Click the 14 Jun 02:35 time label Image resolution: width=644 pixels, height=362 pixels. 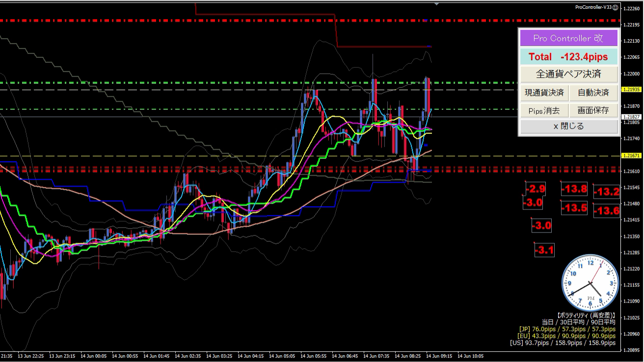188,356
